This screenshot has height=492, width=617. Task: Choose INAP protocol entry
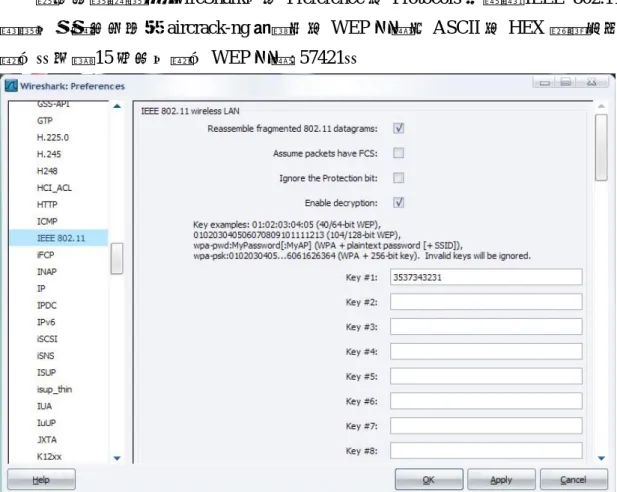[47, 272]
